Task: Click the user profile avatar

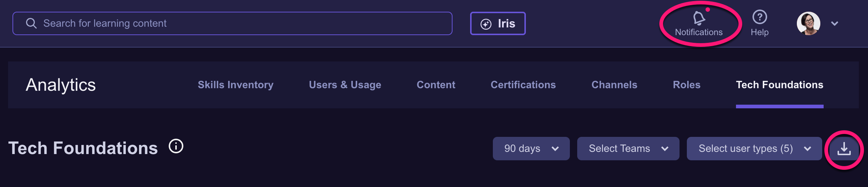Action: tap(808, 23)
